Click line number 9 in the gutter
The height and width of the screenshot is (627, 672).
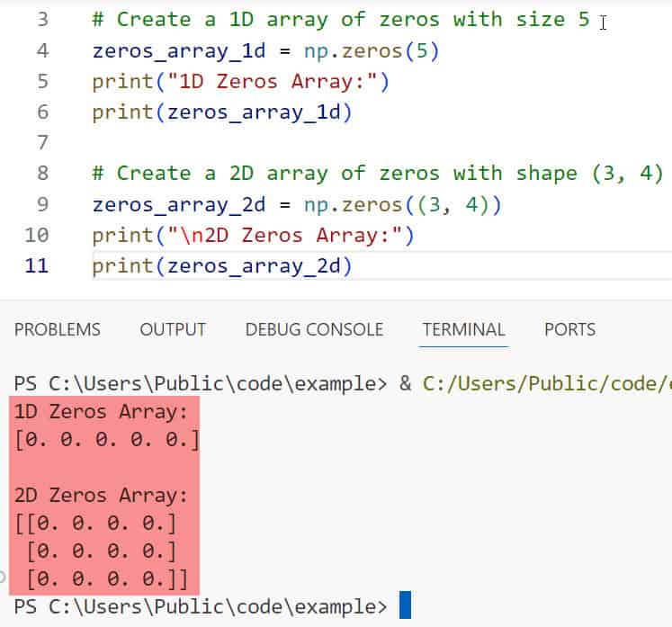coord(42,204)
